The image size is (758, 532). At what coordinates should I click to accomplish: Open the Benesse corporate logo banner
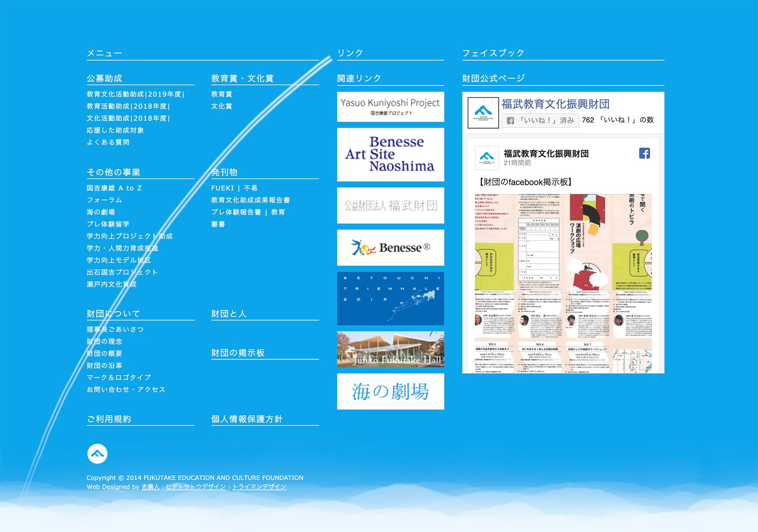pyautogui.click(x=390, y=248)
